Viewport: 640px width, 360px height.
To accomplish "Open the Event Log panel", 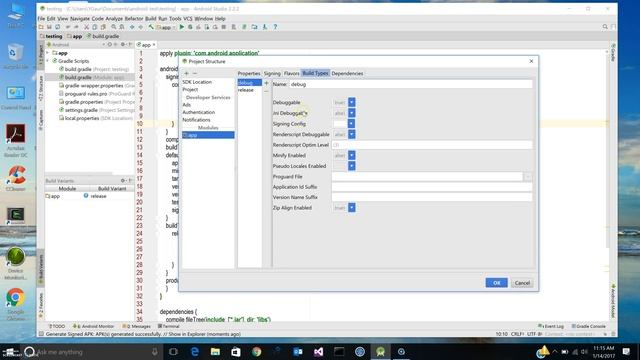I will pyautogui.click(x=551, y=326).
